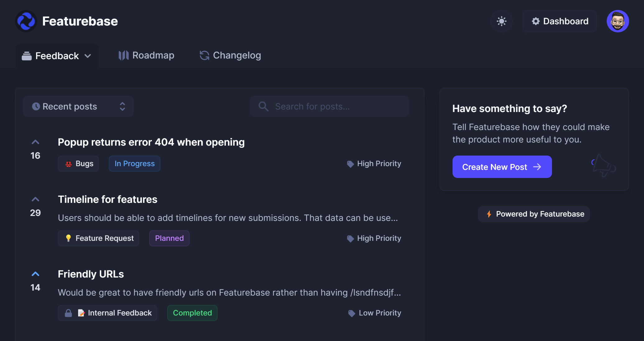The width and height of the screenshot is (644, 341).
Task: Click High Priority tag on Popup post
Action: pos(374,164)
